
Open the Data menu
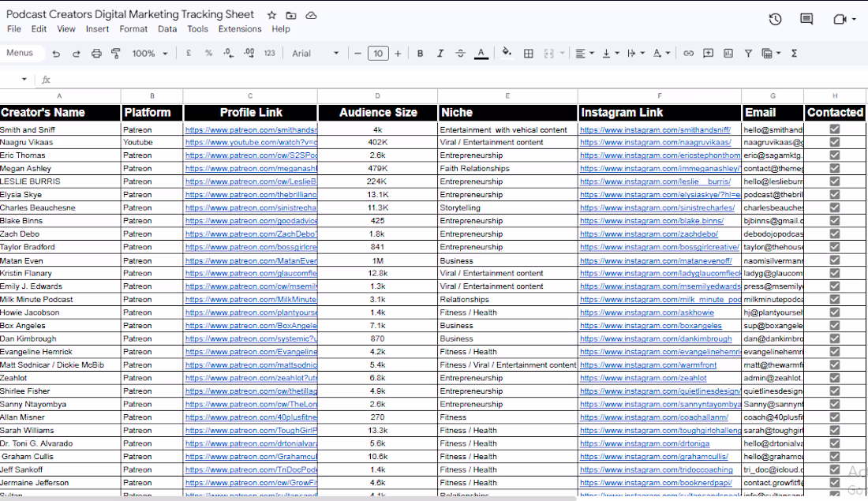[x=167, y=28]
